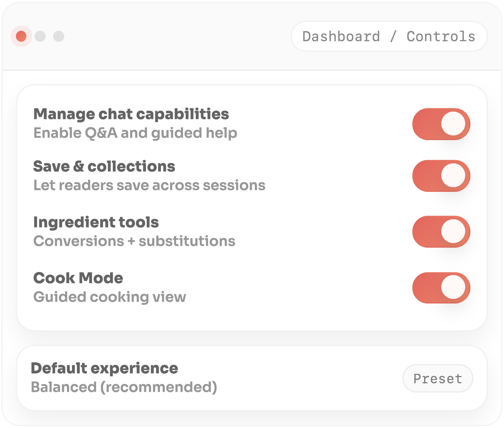The image size is (504, 428).
Task: Toggle the Manage chat capabilities switch
Action: 441,124
